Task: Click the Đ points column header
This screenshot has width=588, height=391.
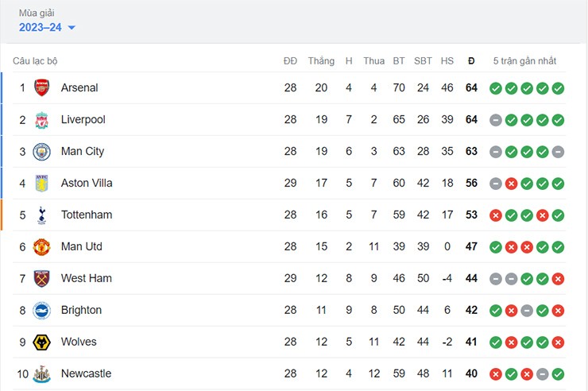Action: tap(471, 61)
